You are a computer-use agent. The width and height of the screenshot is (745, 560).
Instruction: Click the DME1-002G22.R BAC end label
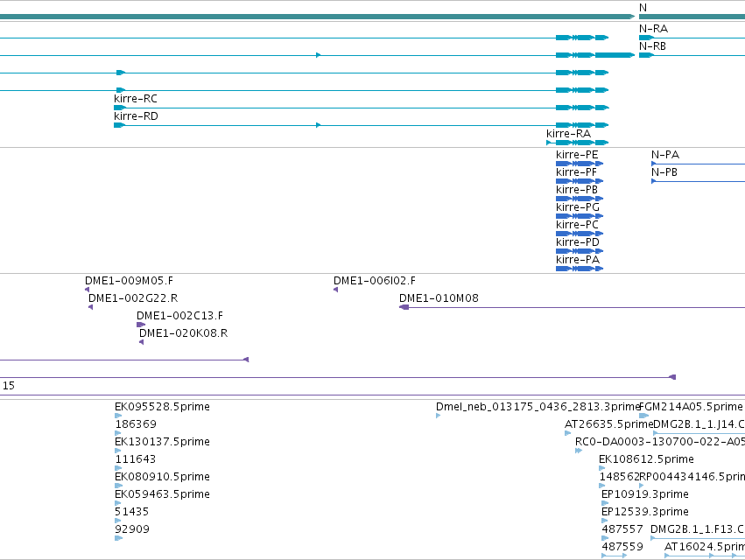tap(133, 298)
